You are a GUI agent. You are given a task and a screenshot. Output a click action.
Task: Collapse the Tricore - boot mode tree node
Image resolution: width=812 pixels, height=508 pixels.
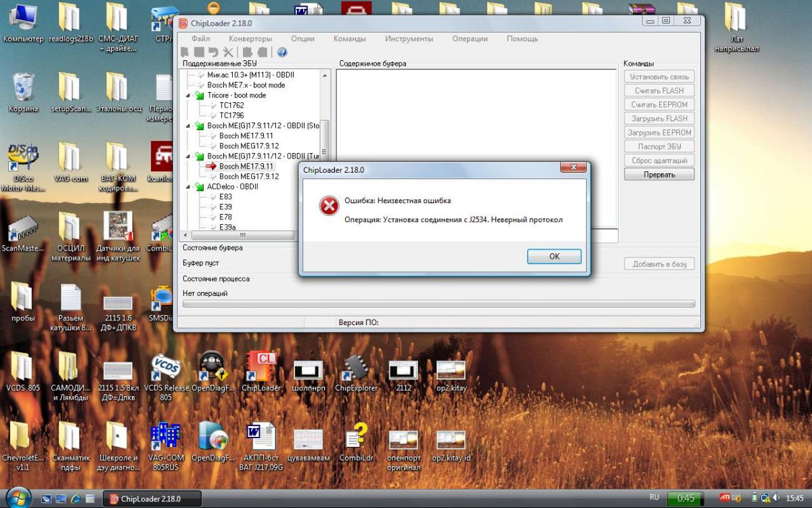coord(188,96)
